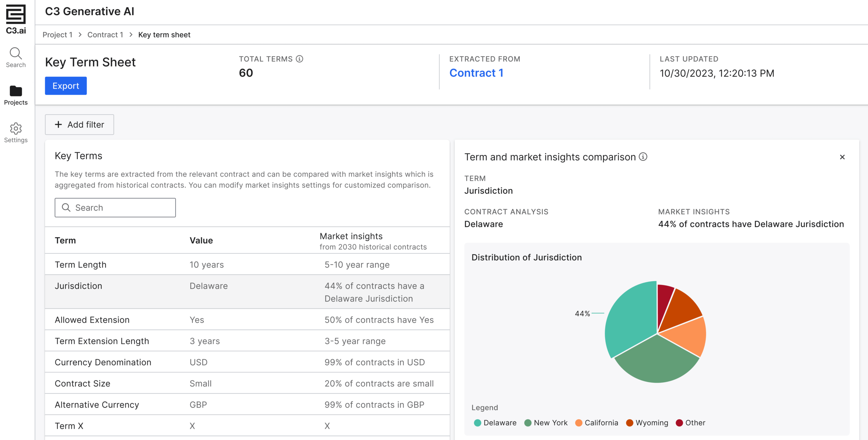868x440 pixels.
Task: Click the Term column header
Action: pyautogui.click(x=65, y=240)
